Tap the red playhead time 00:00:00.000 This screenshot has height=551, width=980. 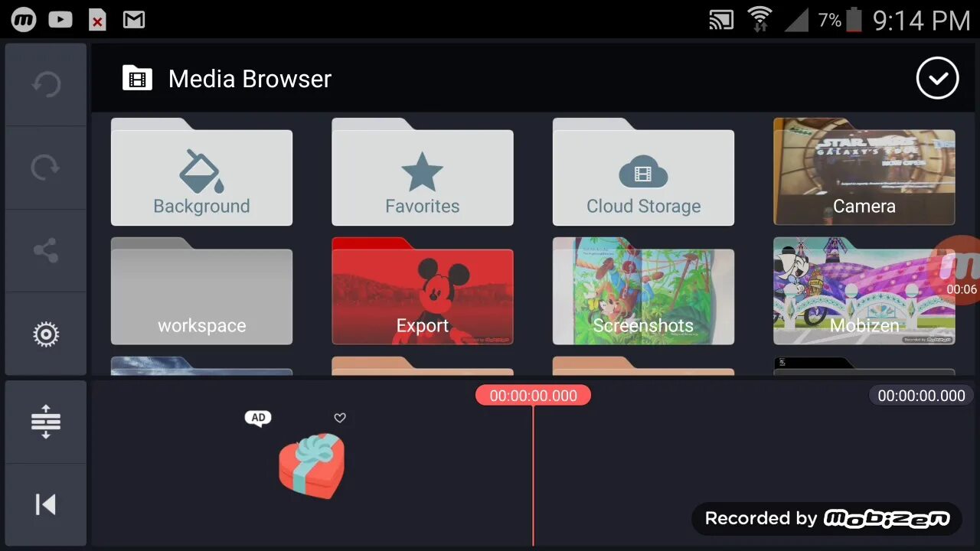[533, 396]
